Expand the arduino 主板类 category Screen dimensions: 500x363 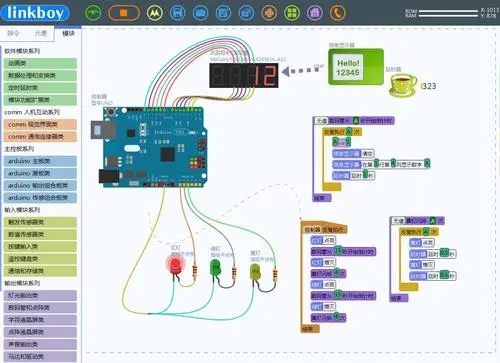pyautogui.click(x=40, y=161)
